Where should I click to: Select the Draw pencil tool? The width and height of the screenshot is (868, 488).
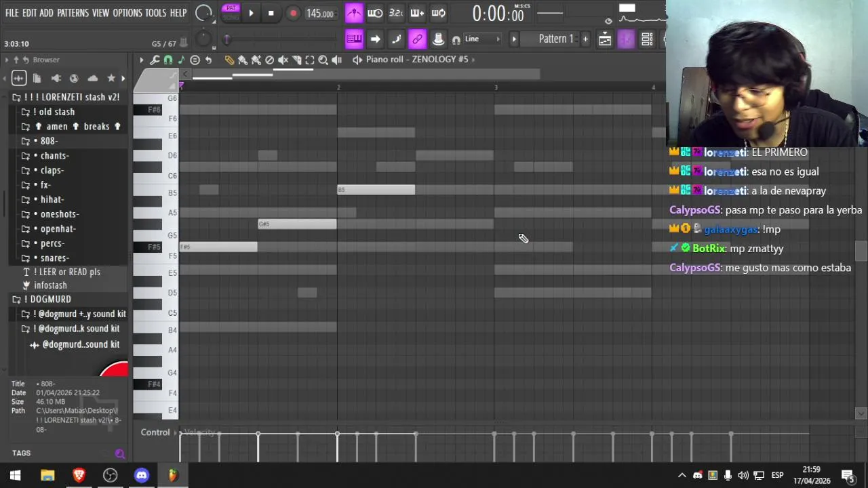(x=229, y=60)
